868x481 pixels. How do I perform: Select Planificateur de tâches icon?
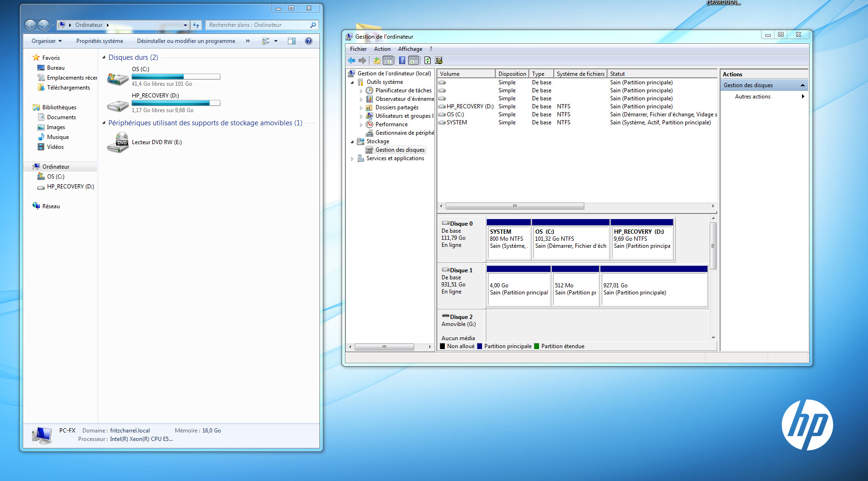[369, 90]
